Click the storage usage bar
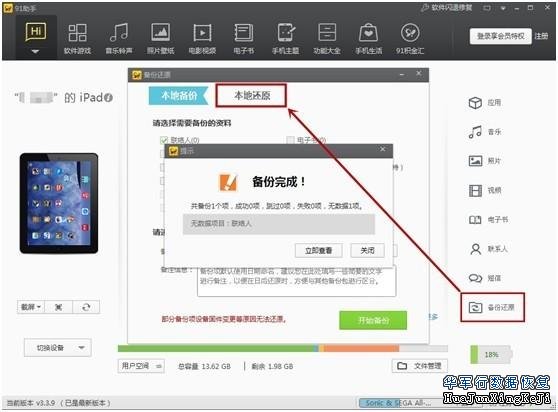Viewport: 558px width, 412px height. click(283, 348)
